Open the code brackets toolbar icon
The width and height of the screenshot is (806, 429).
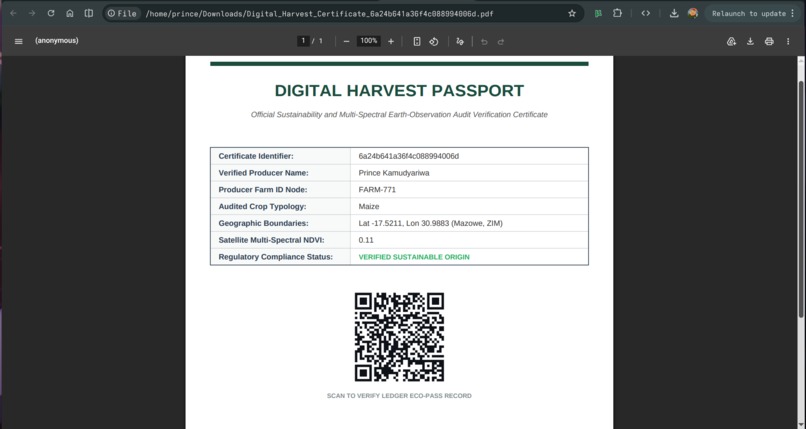click(x=646, y=13)
